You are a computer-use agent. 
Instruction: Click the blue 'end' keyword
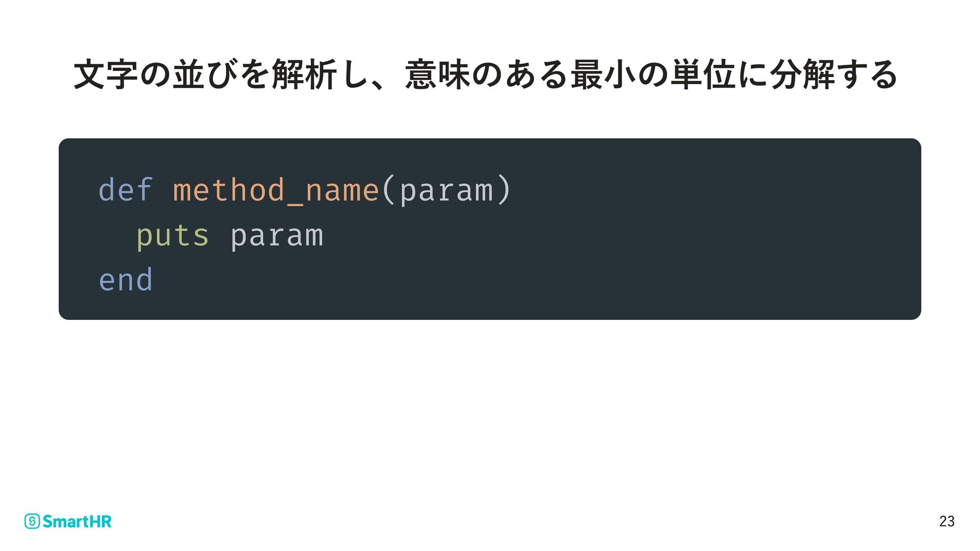pos(126,280)
